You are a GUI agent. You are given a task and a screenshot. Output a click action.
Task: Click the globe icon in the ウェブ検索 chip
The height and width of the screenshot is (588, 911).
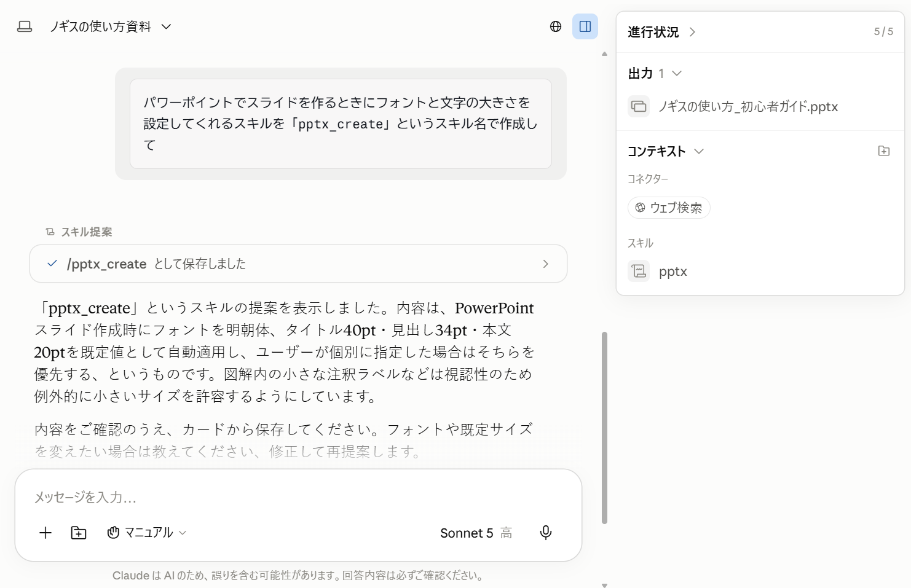640,208
